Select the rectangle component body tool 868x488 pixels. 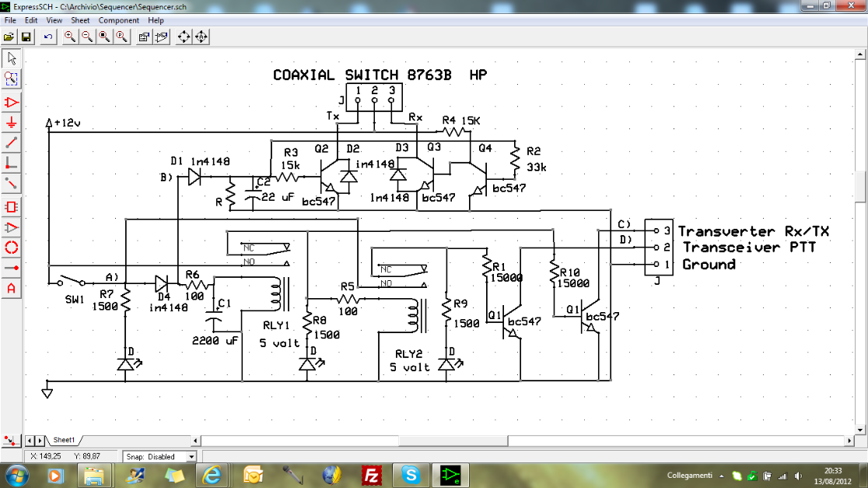[11, 207]
